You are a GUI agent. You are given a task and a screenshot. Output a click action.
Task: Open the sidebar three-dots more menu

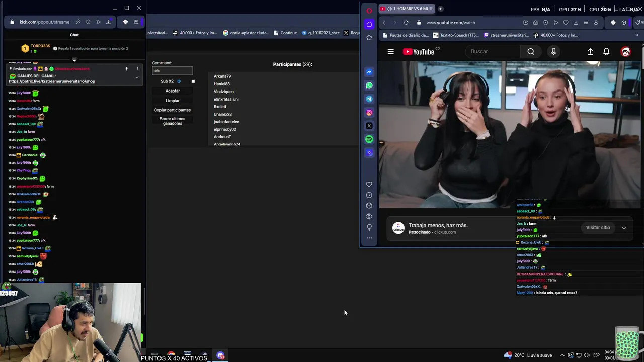(369, 238)
